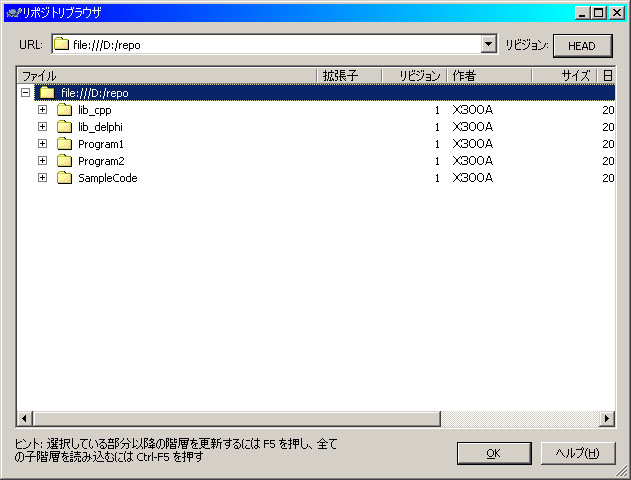Click the ヘルプ(H) help button
Image resolution: width=631 pixels, height=480 pixels.
click(577, 453)
